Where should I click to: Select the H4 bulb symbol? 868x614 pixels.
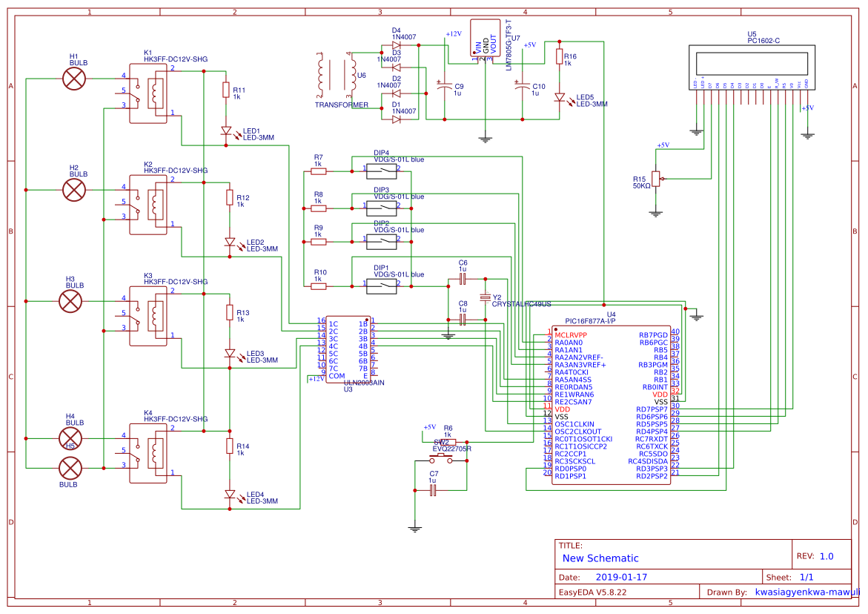(x=70, y=438)
